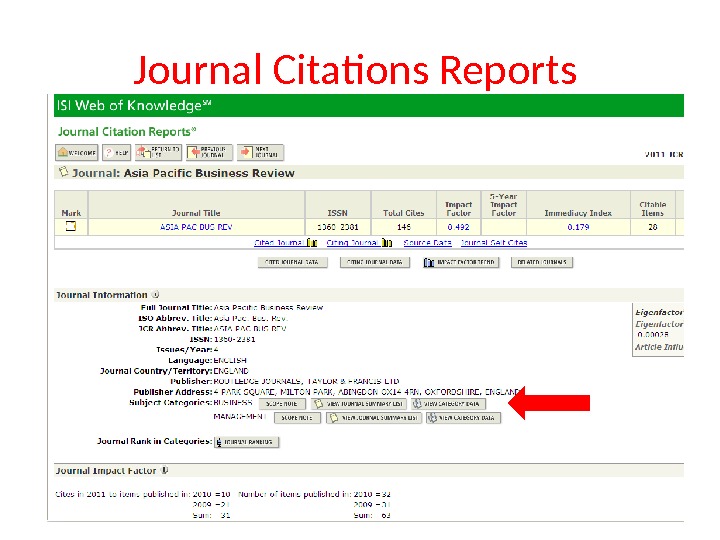Viewport: 720px width, 540px height.
Task: Tick the Mark checkbox for ASIA PAC BUS REV
Action: tap(71, 226)
